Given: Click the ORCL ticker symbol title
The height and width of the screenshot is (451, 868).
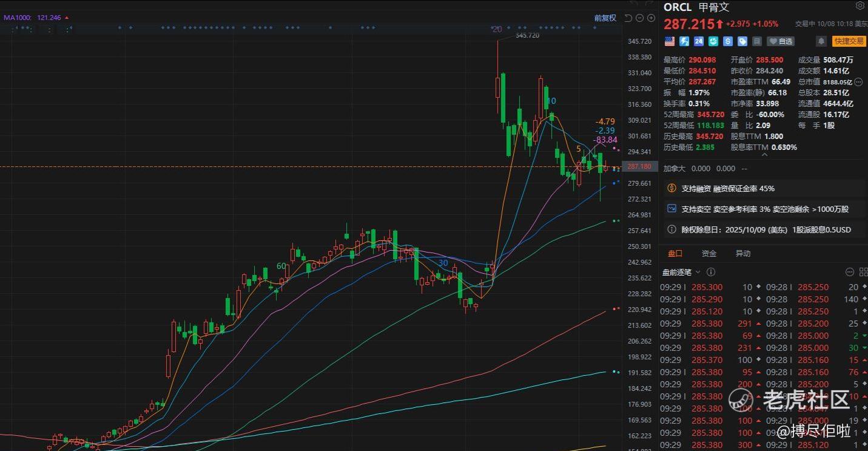Looking at the screenshot, I should (678, 7).
